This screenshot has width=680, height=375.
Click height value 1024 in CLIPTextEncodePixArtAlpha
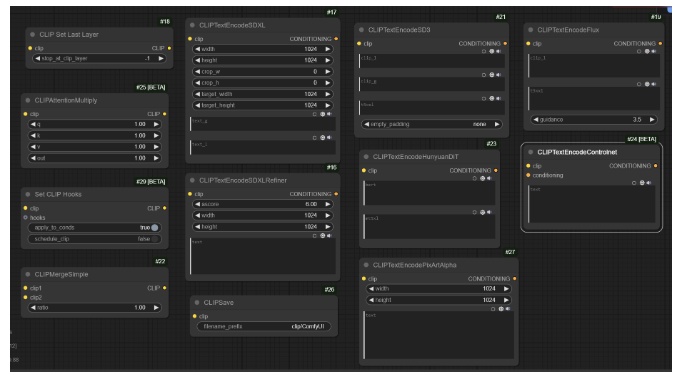pos(489,300)
